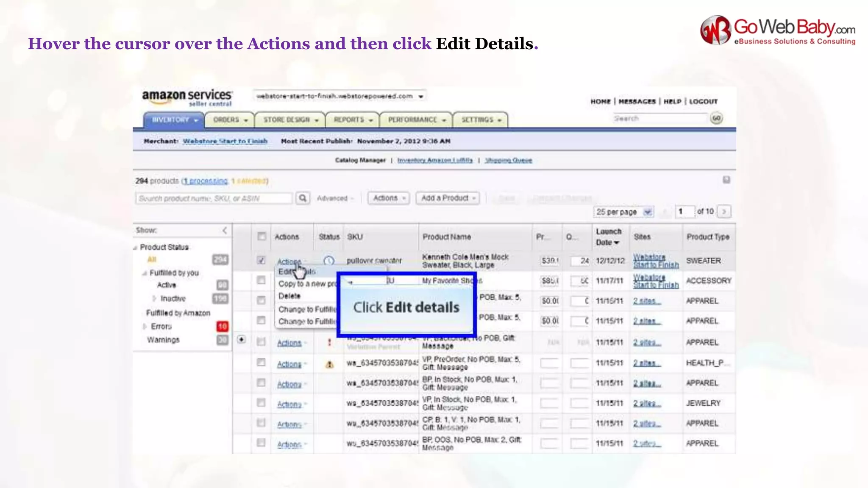Collapse the Show filter panel arrow
This screenshot has width=868, height=488.
click(225, 230)
